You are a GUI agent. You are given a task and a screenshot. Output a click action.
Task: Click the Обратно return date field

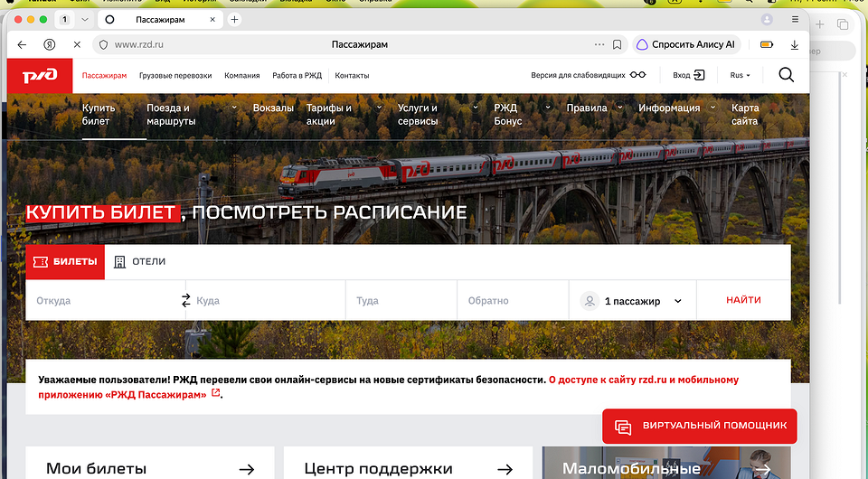[x=514, y=300]
